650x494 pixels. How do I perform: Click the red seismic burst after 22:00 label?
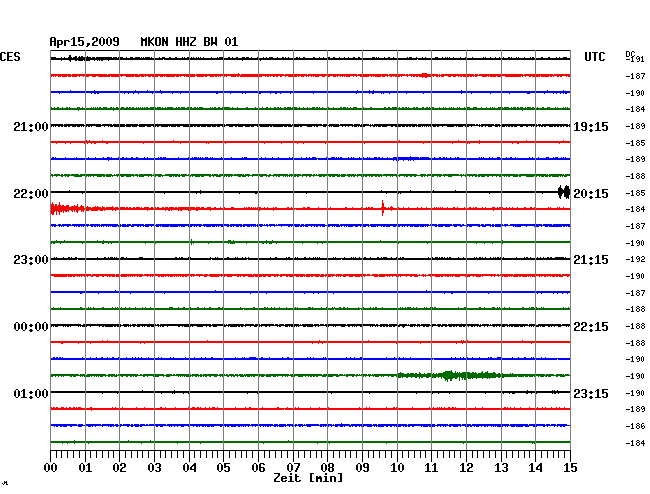(x=68, y=208)
